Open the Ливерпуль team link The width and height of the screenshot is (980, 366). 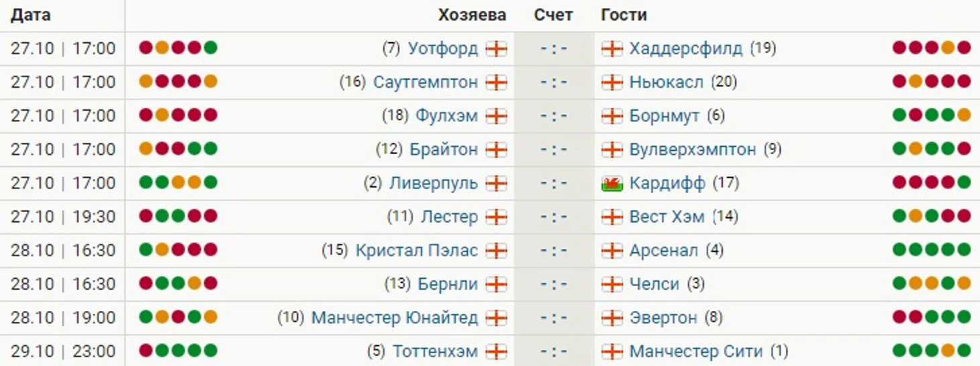coord(434,184)
